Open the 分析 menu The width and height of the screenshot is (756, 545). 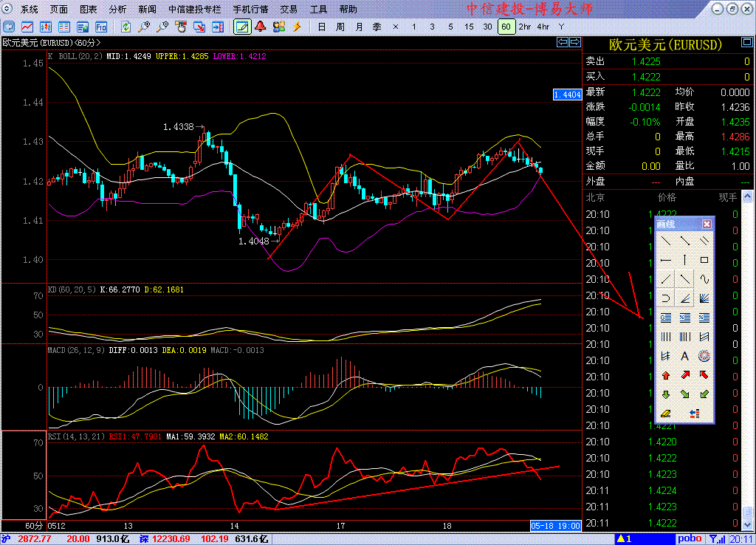point(117,9)
